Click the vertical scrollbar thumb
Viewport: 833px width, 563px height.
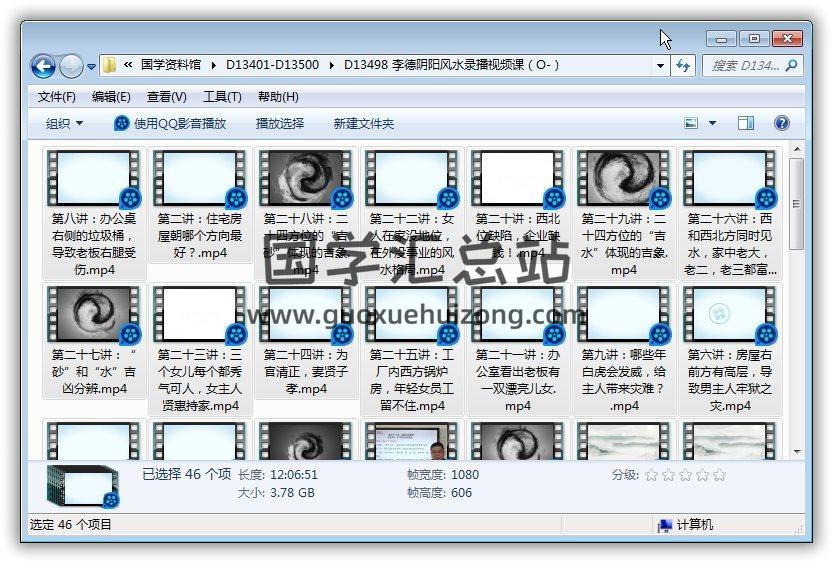tap(796, 203)
